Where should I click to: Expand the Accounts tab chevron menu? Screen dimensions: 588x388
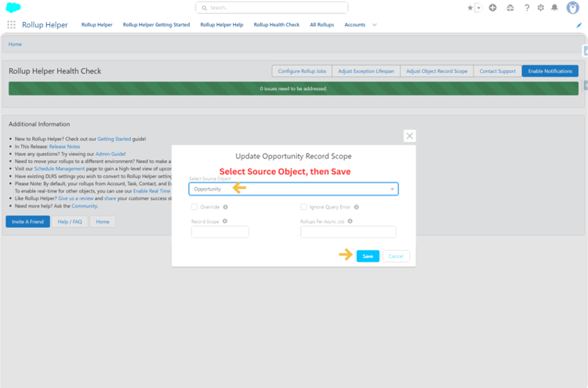(x=374, y=25)
